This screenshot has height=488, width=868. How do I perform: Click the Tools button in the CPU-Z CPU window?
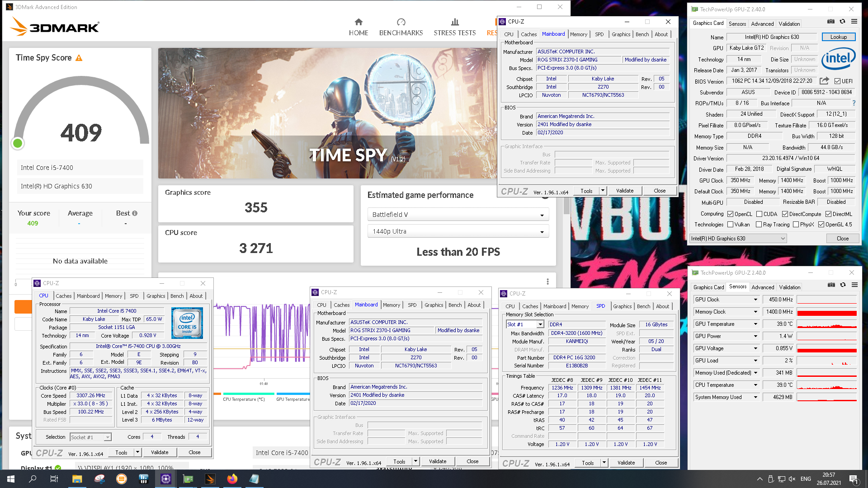pos(121,452)
